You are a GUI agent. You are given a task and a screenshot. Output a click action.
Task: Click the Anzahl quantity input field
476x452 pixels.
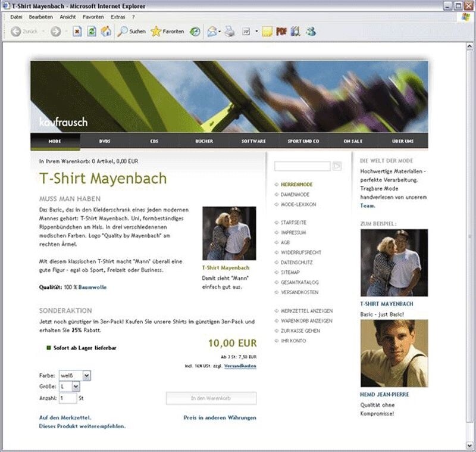pyautogui.click(x=68, y=398)
